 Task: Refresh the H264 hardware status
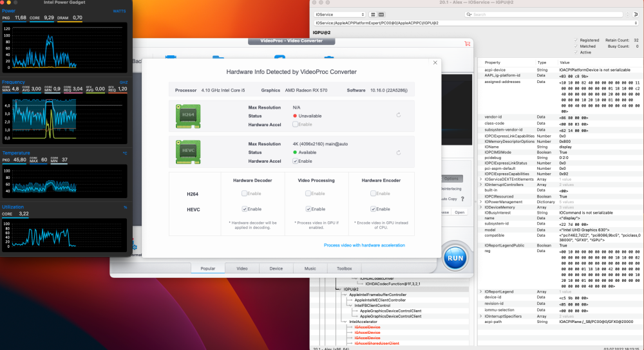(399, 115)
